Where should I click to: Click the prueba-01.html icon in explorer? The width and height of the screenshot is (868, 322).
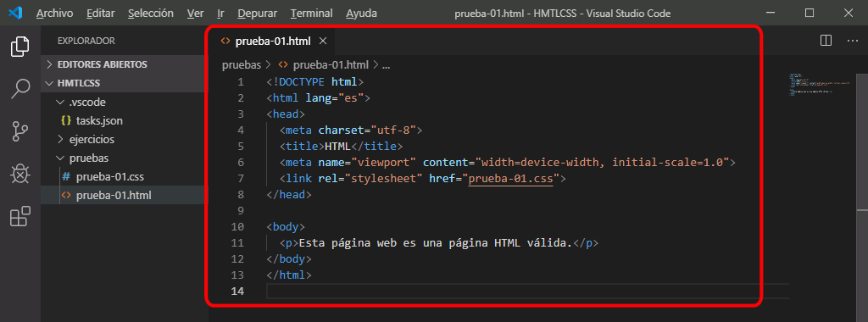(66, 195)
